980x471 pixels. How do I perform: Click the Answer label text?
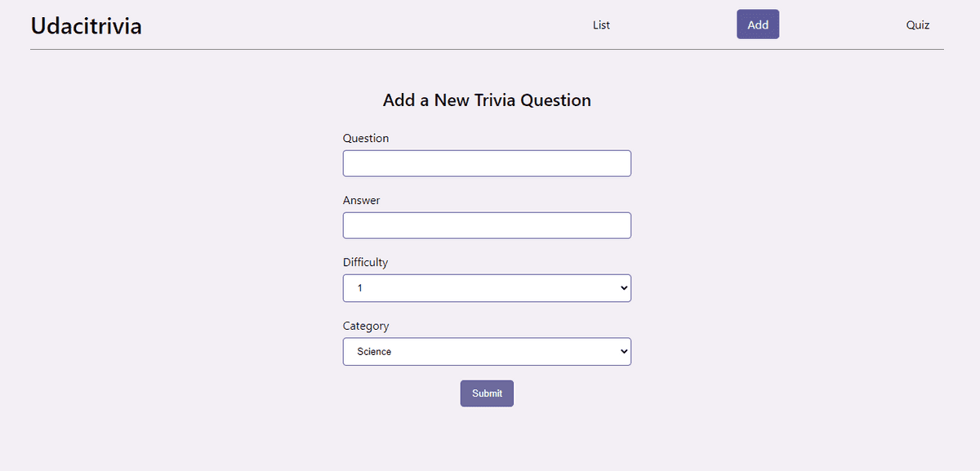[x=361, y=200]
